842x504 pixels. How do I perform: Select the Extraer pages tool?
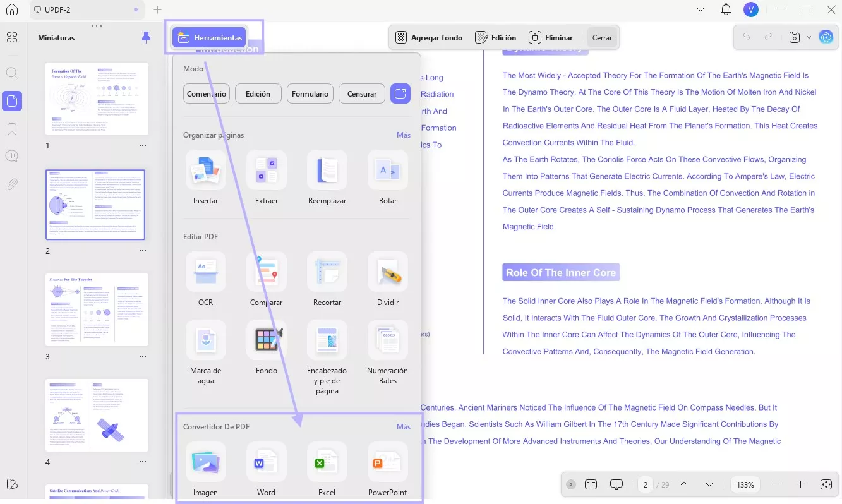267,170
